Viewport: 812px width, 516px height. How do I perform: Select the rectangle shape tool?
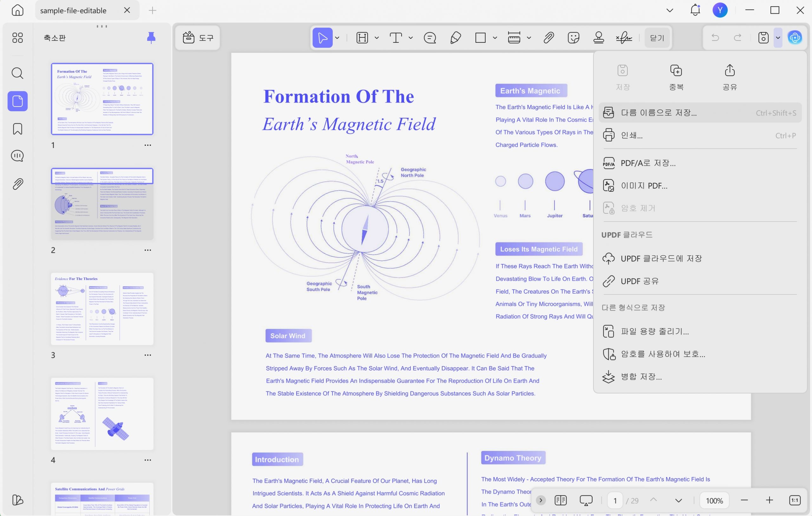coord(480,37)
